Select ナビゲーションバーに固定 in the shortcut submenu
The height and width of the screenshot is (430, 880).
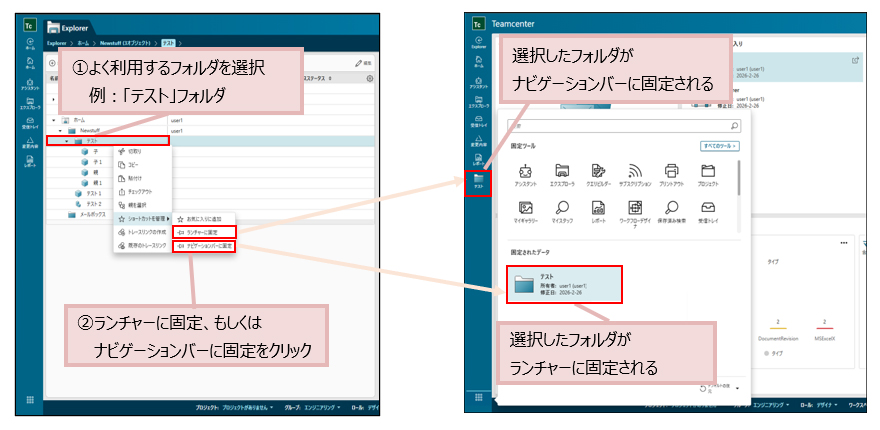204,246
